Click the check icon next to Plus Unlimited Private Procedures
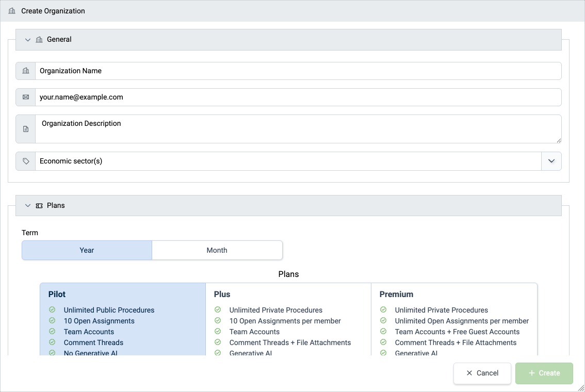 pos(218,309)
